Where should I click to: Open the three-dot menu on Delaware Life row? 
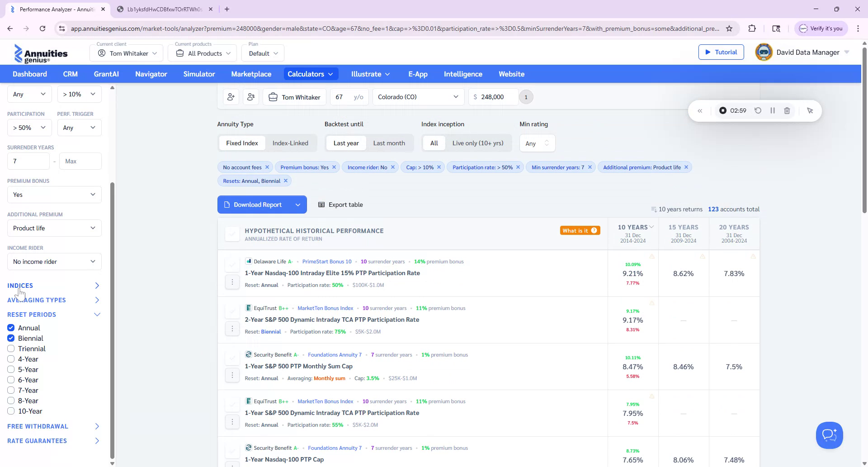click(232, 281)
